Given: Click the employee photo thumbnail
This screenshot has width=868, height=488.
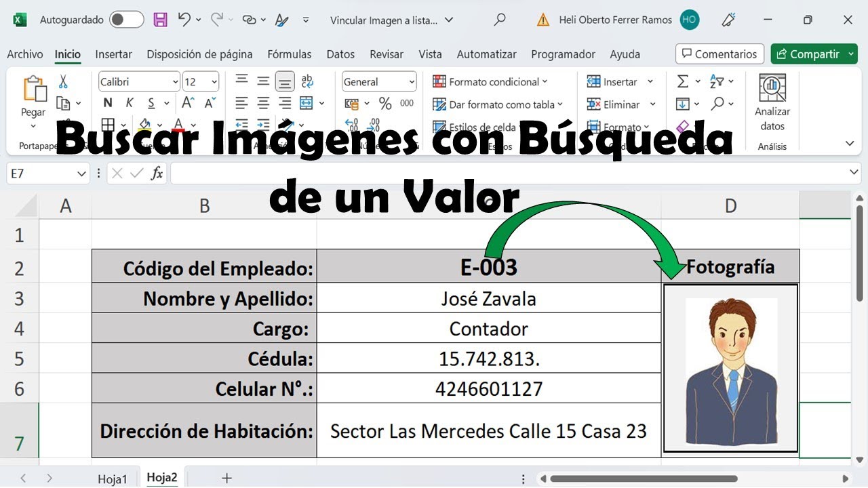Looking at the screenshot, I should pos(730,368).
